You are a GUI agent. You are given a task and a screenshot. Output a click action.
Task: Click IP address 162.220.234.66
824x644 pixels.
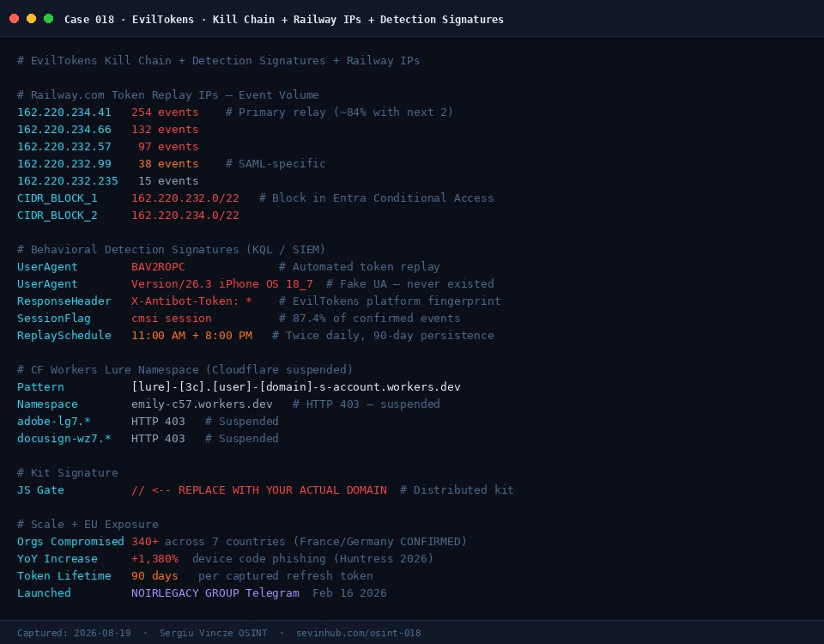pyautogui.click(x=64, y=130)
